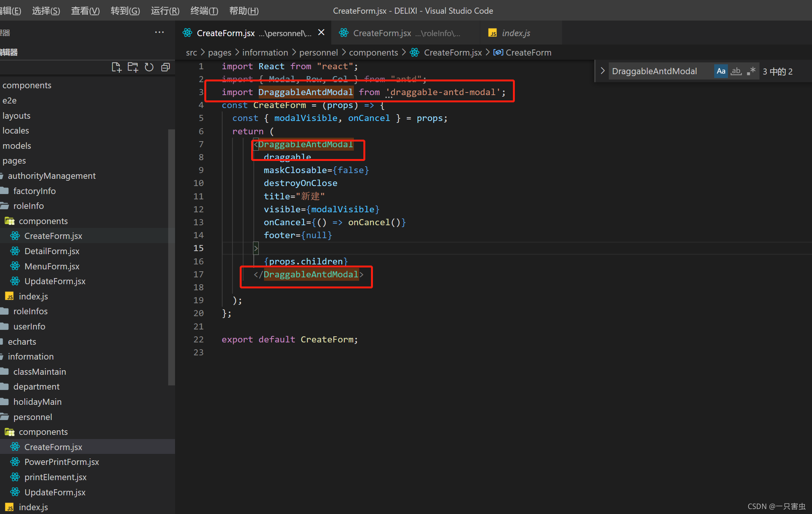Click the JS icon next to index.js in Explorer
Screen dimensions: 812x514
point(10,296)
